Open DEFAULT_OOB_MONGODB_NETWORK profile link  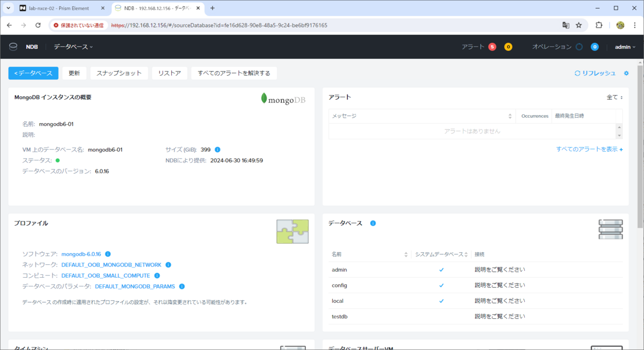[x=111, y=265]
